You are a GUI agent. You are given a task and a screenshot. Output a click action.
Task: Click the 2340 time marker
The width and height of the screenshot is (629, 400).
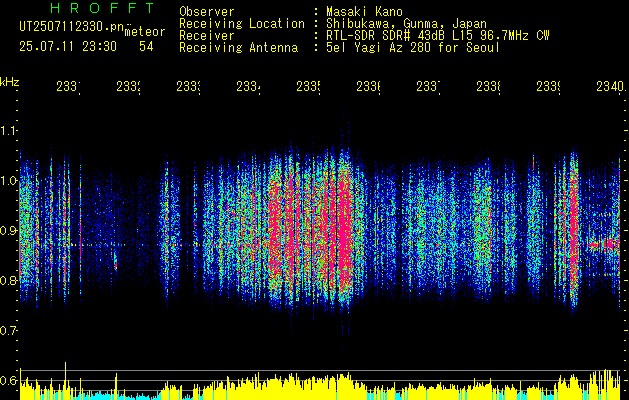coord(611,86)
